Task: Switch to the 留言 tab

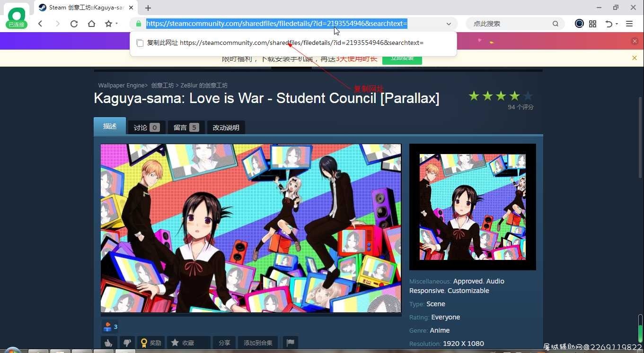Action: [186, 127]
